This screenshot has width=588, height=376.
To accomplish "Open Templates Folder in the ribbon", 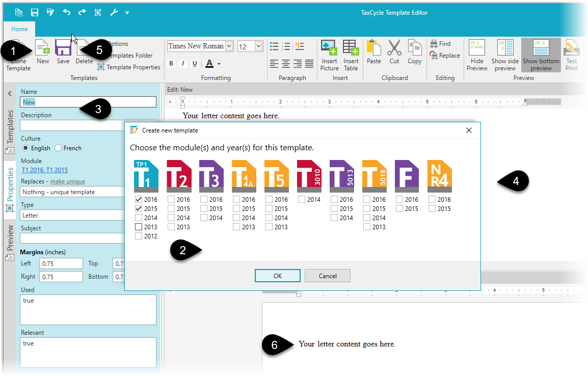I will click(130, 56).
